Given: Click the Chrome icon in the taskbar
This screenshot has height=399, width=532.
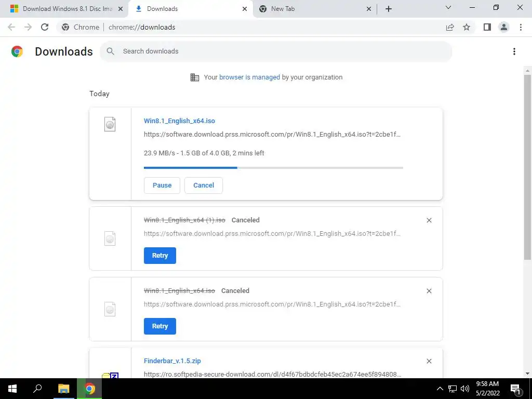Looking at the screenshot, I should pyautogui.click(x=89, y=389).
